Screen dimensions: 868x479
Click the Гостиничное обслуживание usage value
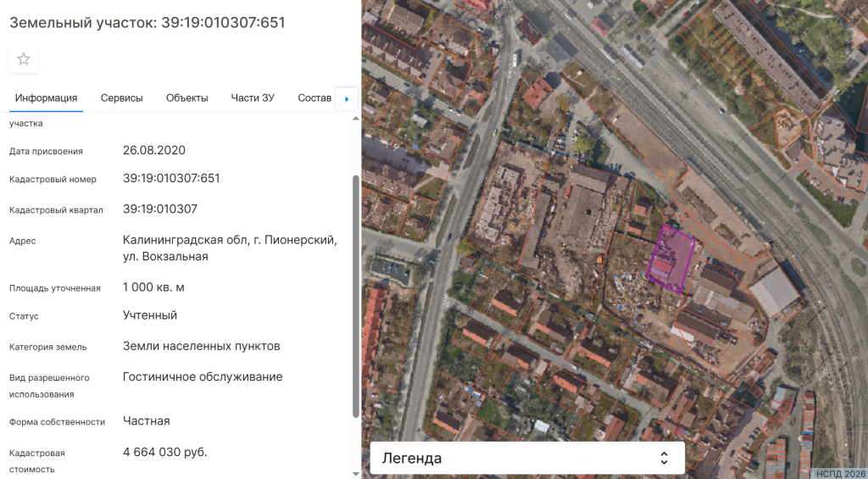tap(203, 377)
